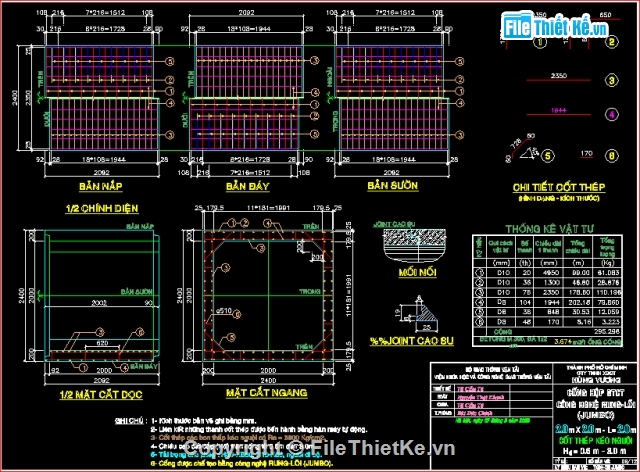Click (JUMBO) text in title block
The height and width of the screenshot is (472, 640).
click(596, 415)
